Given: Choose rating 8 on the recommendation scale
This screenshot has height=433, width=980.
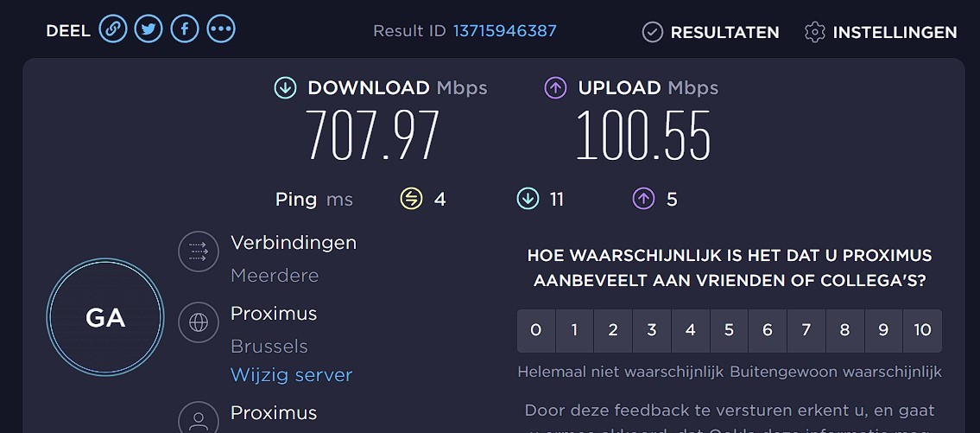Looking at the screenshot, I should [x=845, y=331].
